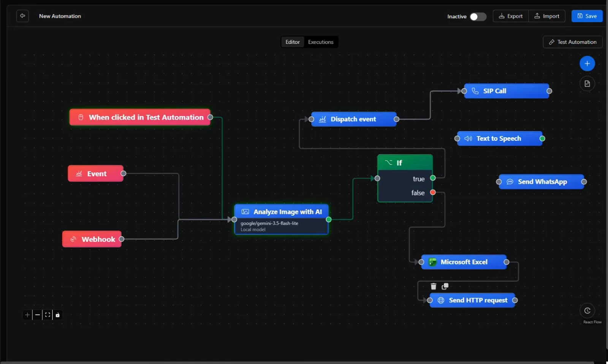Click the Dispatch event chart icon
This screenshot has height=364, width=608.
[x=323, y=119]
